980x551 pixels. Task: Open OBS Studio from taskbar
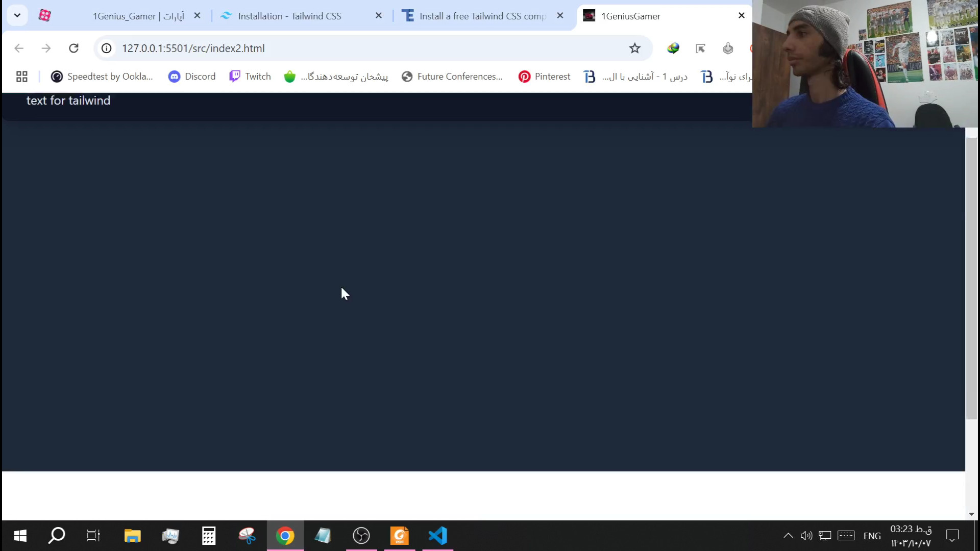(x=361, y=536)
